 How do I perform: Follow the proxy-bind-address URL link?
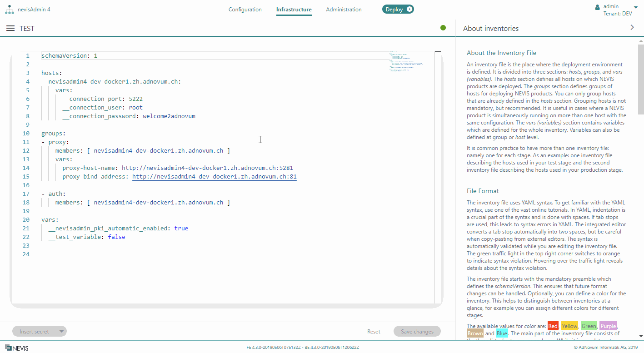tap(214, 177)
